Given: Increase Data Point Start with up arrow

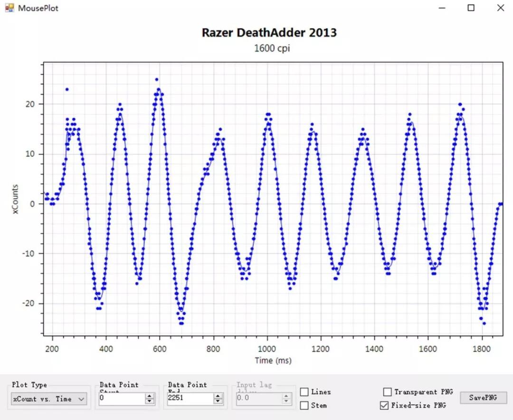Looking at the screenshot, I should [x=150, y=395].
